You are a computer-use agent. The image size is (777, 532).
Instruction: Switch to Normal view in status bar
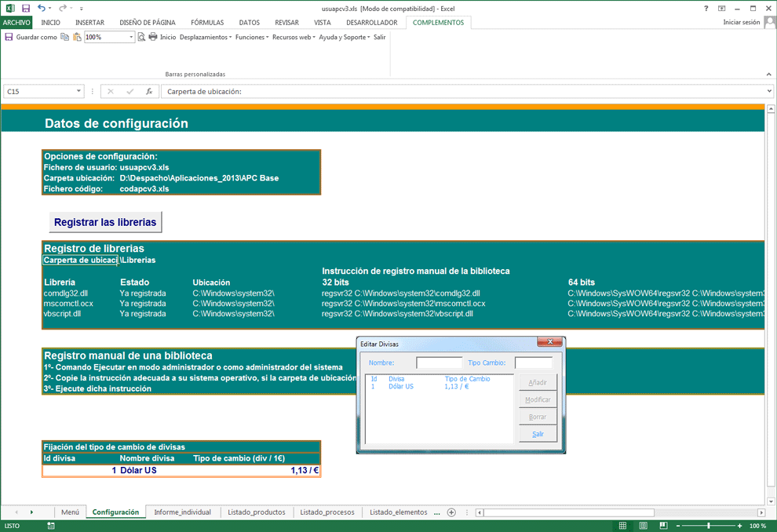tap(623, 526)
